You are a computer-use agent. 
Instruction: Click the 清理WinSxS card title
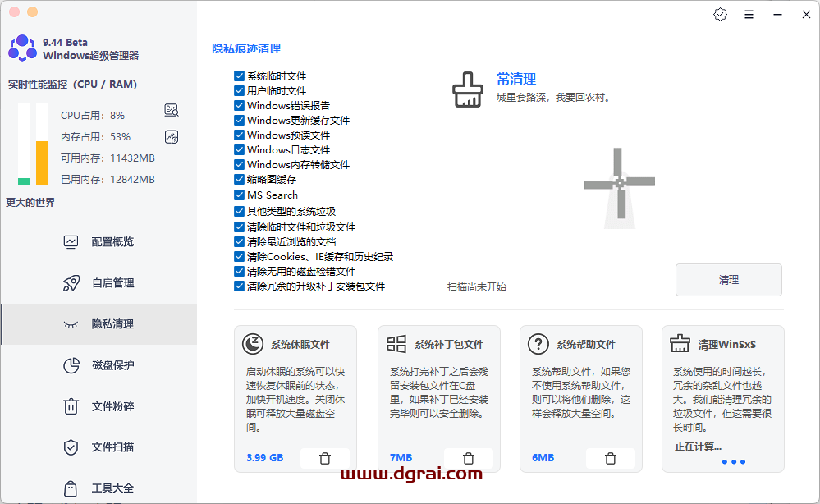727,345
